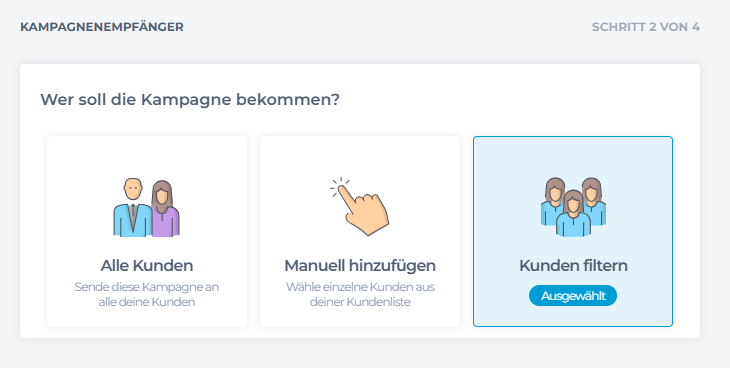Choose the Manuell hinzufügen option card

[x=360, y=232]
